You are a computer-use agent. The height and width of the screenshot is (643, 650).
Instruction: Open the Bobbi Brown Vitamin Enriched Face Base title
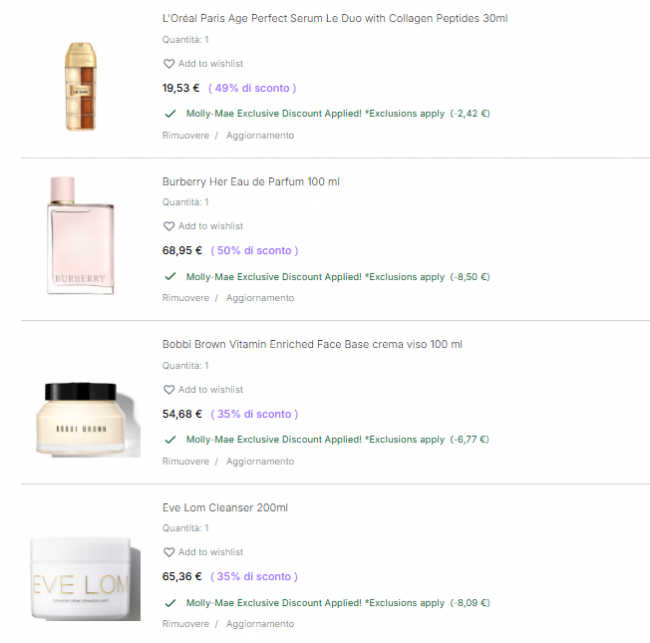(x=312, y=345)
